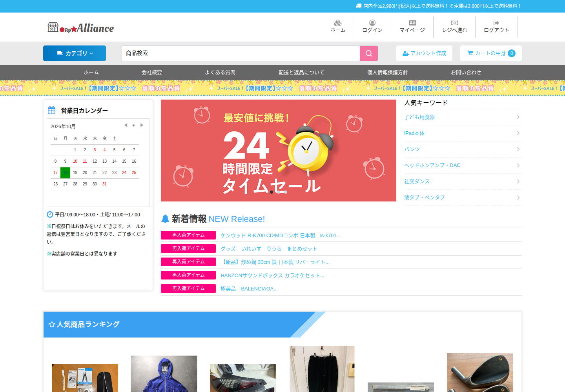This screenshot has width=565, height=392.
Task: Select the first carousel slide dot
Action: [272, 192]
